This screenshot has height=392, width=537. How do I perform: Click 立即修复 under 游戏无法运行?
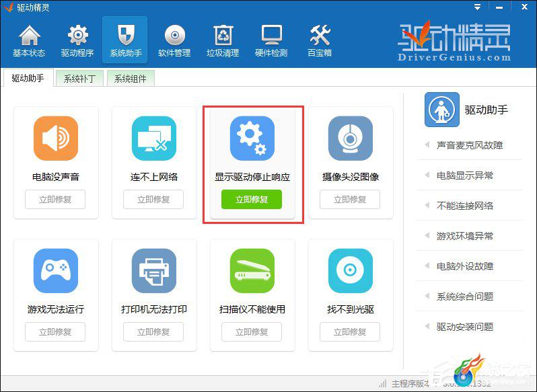pyautogui.click(x=55, y=331)
